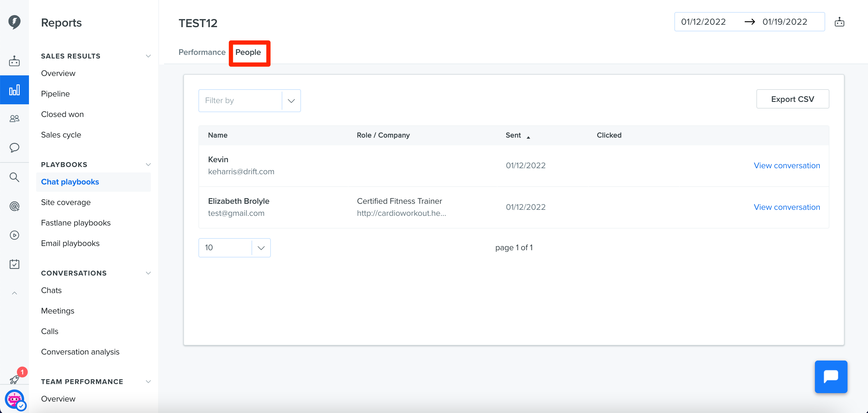The image size is (868, 413).
Task: Open the Closed won report
Action: point(62,114)
